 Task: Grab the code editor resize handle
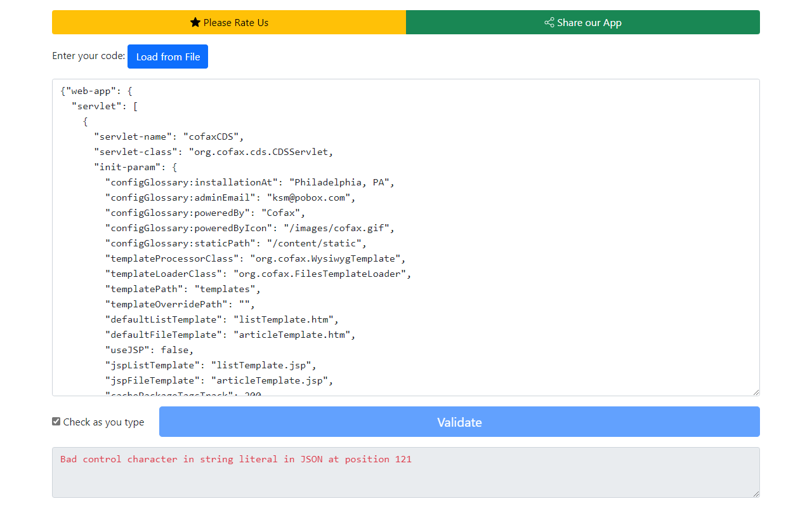click(x=756, y=391)
